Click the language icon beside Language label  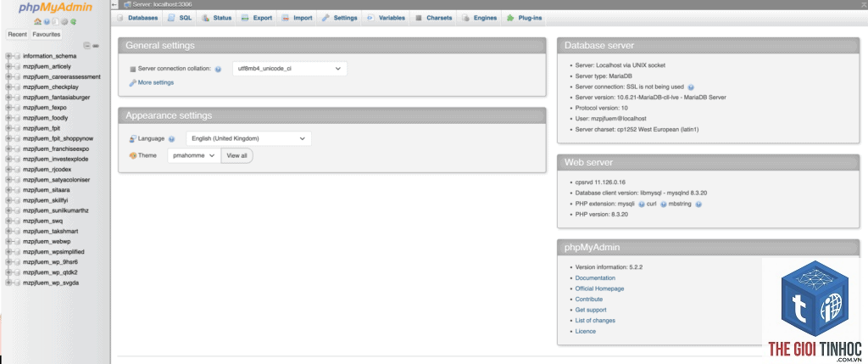[x=133, y=138]
